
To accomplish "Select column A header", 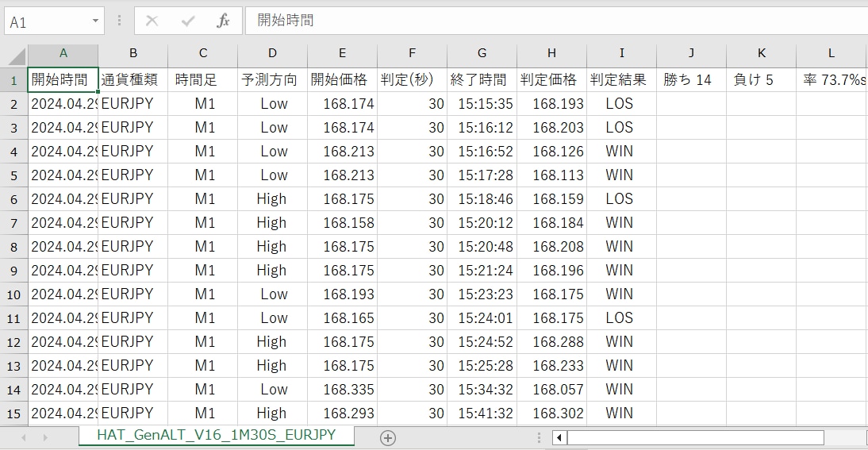I will (63, 54).
